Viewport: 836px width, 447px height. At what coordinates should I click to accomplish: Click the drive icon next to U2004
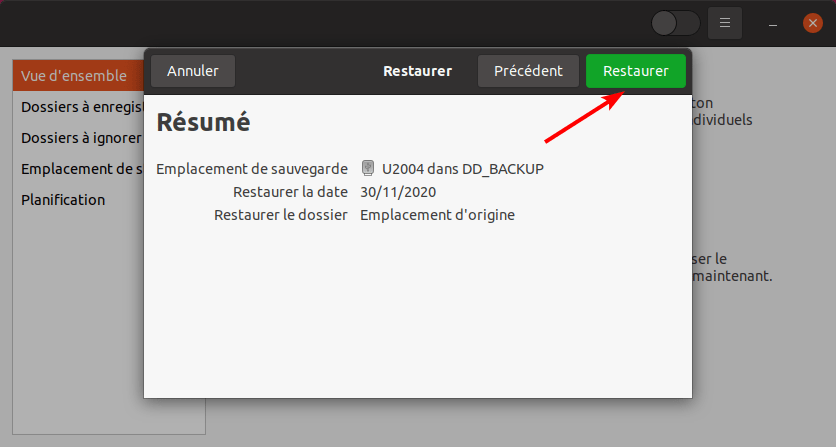(368, 168)
